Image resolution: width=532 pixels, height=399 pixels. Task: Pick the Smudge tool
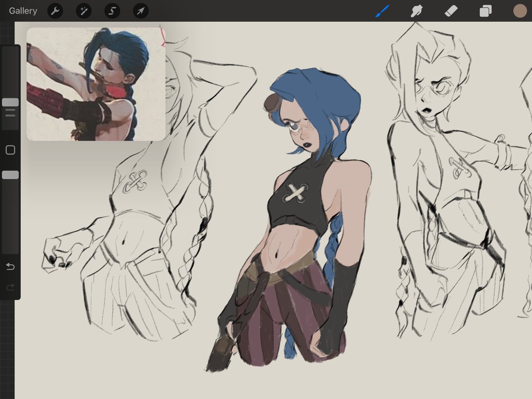(x=417, y=11)
